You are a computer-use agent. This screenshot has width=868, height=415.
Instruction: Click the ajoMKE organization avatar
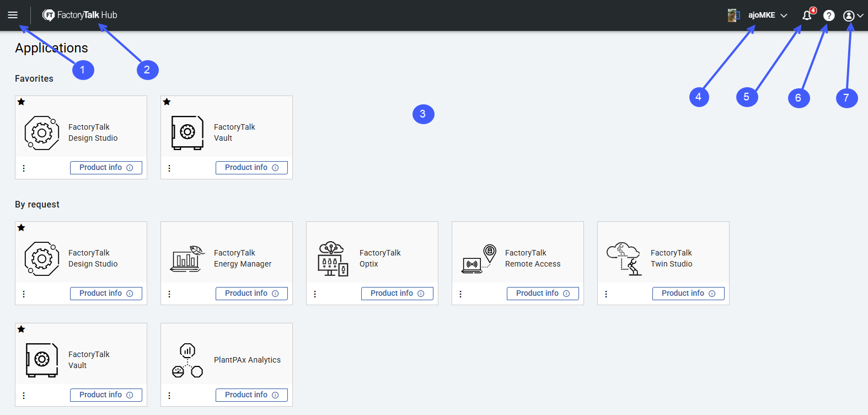[x=733, y=15]
